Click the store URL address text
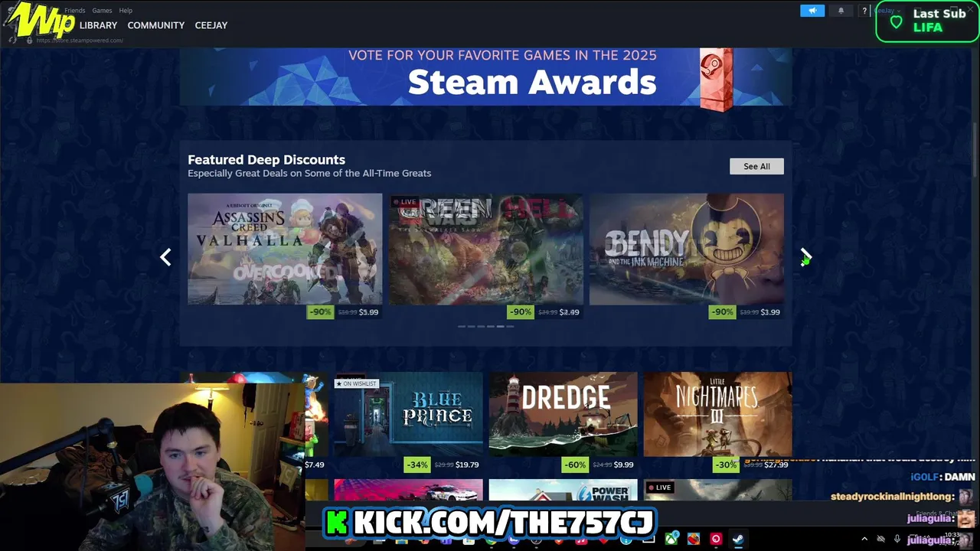The image size is (980, 551). coord(80,41)
